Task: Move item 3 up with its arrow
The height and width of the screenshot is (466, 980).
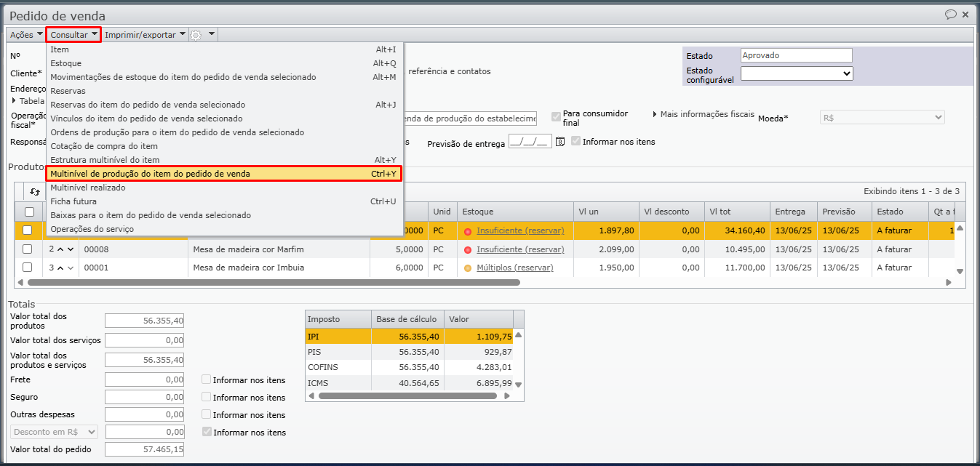Action: [60, 268]
